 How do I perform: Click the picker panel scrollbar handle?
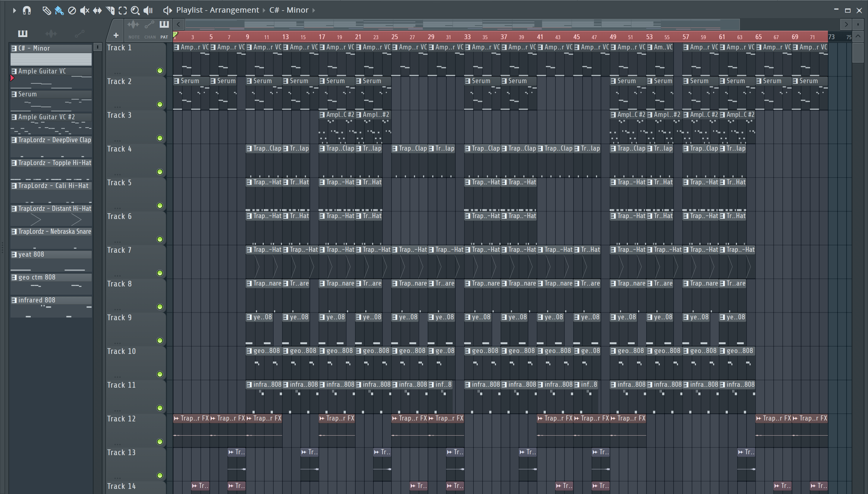click(x=97, y=47)
